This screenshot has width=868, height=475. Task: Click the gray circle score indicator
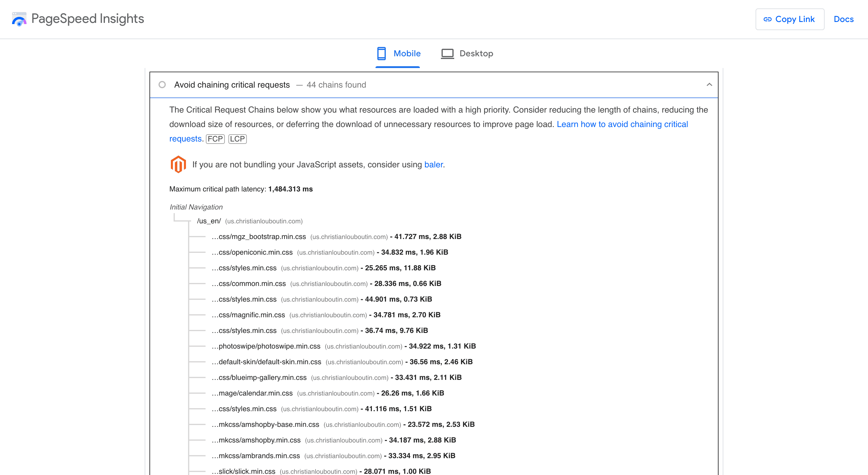coord(162,85)
